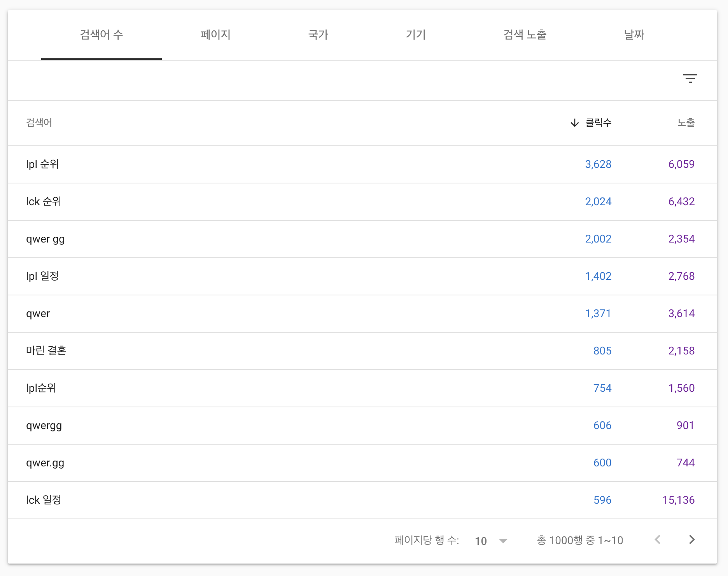Screen dimensions: 728x576
Task: Click the impressions value 15,136
Action: click(x=679, y=500)
